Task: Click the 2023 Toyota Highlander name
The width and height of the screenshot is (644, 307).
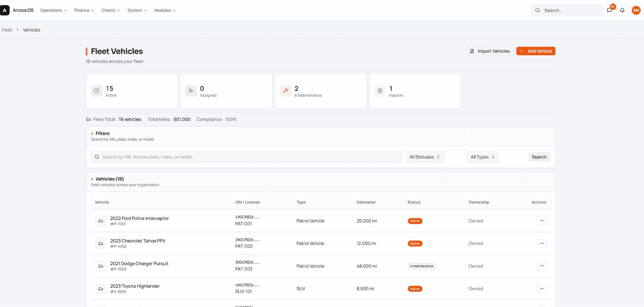Action: (135, 286)
